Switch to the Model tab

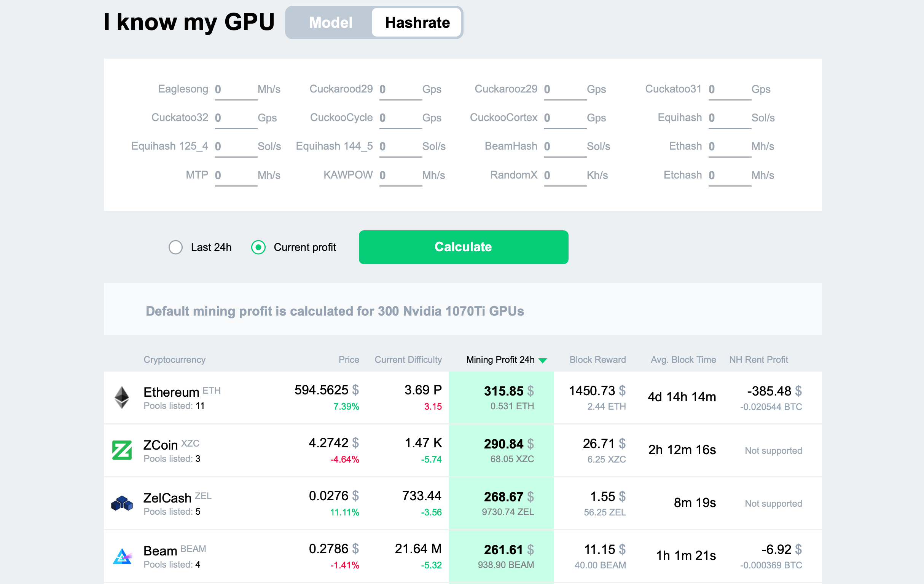[330, 23]
